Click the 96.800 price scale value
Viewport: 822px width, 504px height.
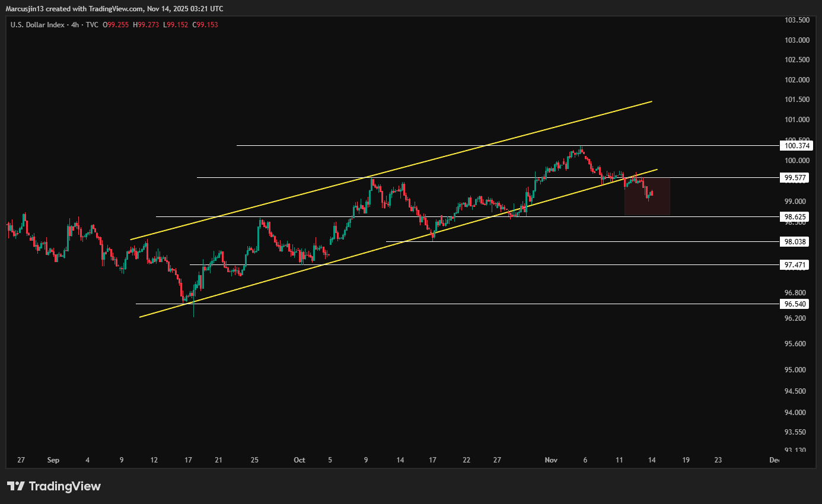click(795, 293)
